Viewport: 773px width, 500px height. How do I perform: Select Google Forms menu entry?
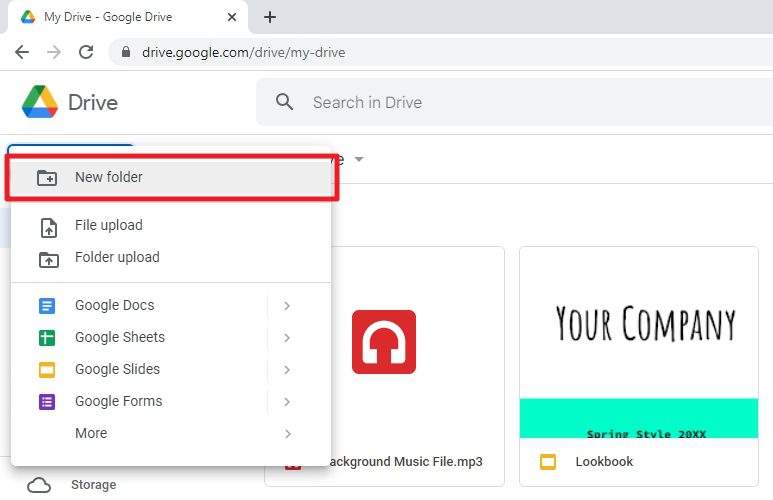click(x=171, y=402)
